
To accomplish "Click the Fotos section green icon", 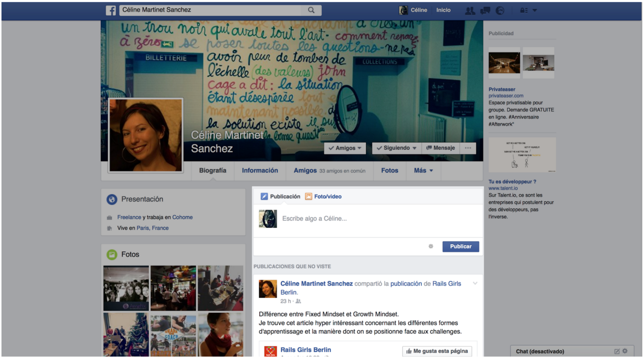I will [112, 255].
